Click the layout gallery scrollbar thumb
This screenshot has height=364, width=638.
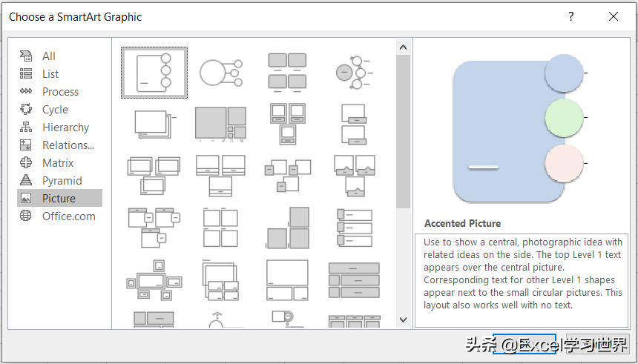404,131
